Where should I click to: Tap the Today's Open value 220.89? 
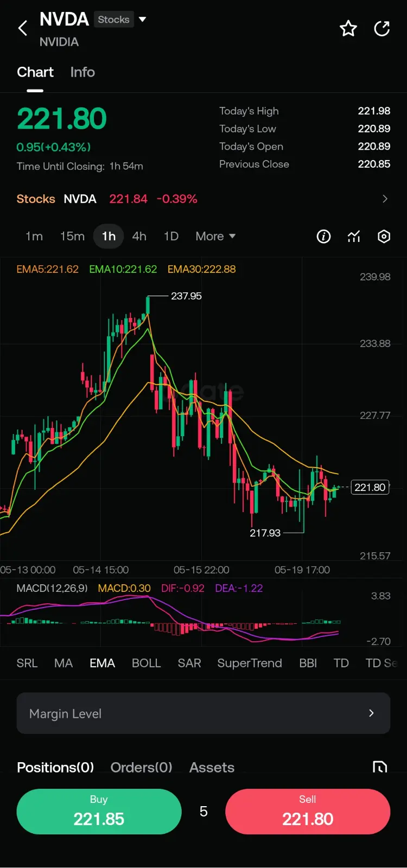coord(374,146)
